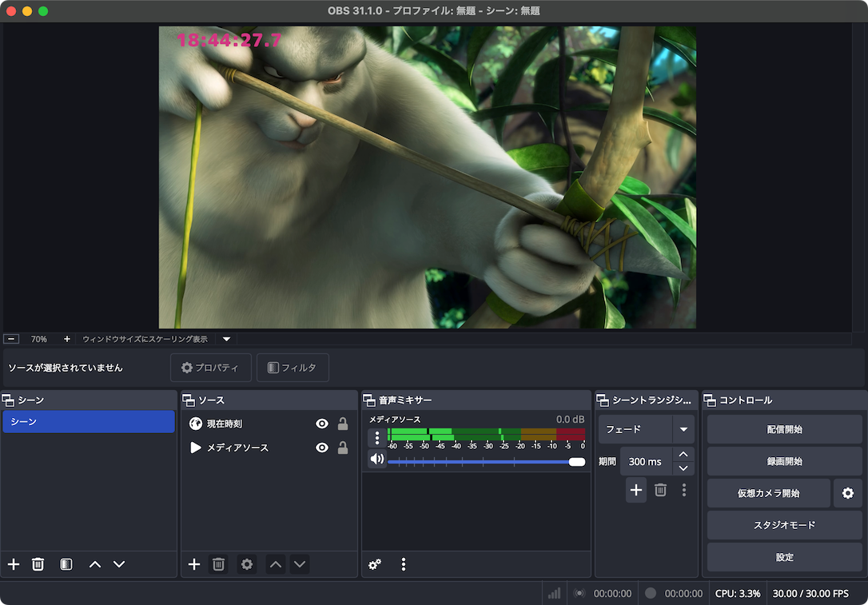The image size is (868, 605).
Task: Decrease transition duration with down arrow
Action: [x=683, y=468]
